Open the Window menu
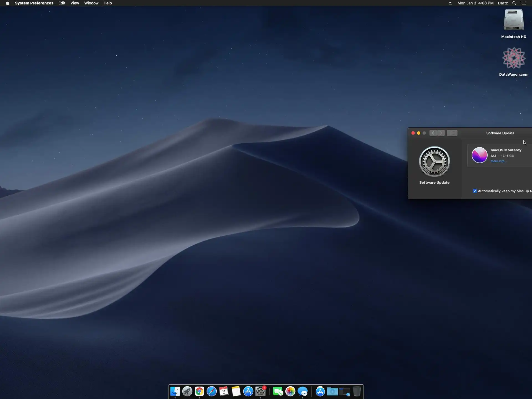This screenshot has width=532, height=399. pos(91,3)
